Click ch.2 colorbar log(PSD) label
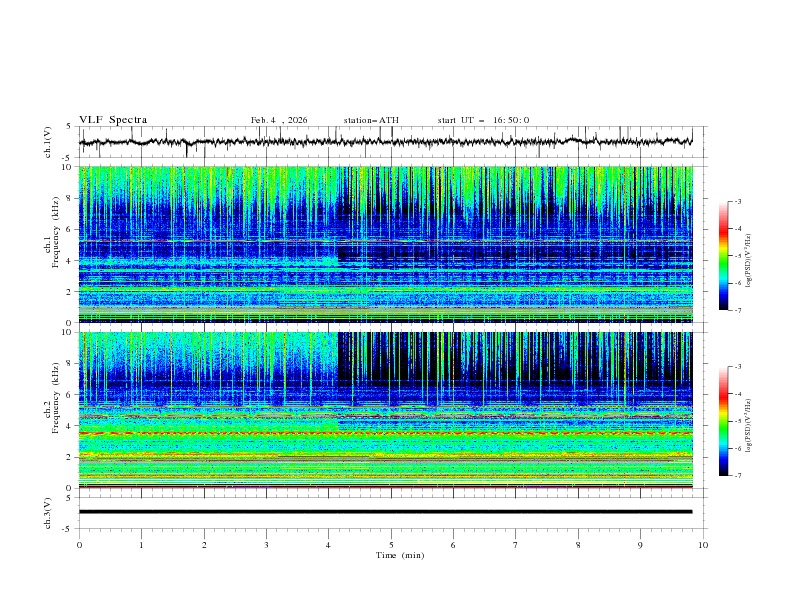The image size is (792, 612). (748, 425)
